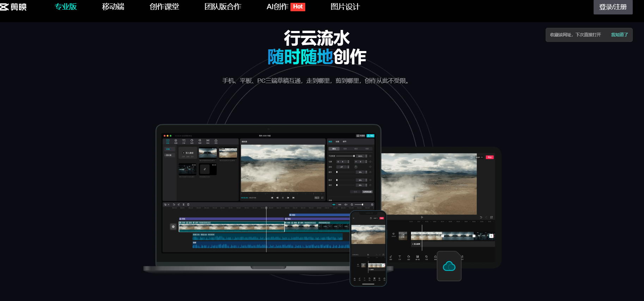
Task: Expand the resolution dropdown on the phone screen
Action: pos(376,218)
